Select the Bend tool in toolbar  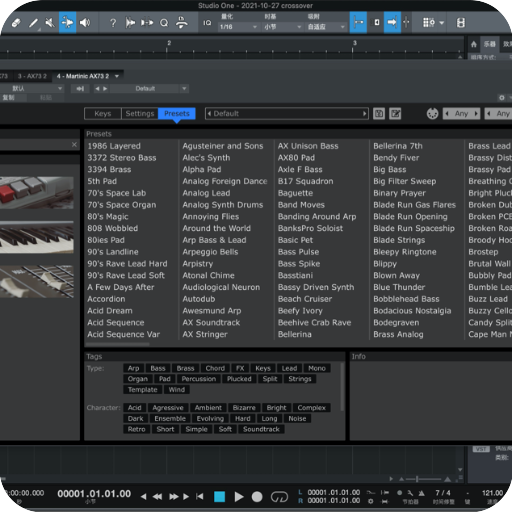[68, 23]
